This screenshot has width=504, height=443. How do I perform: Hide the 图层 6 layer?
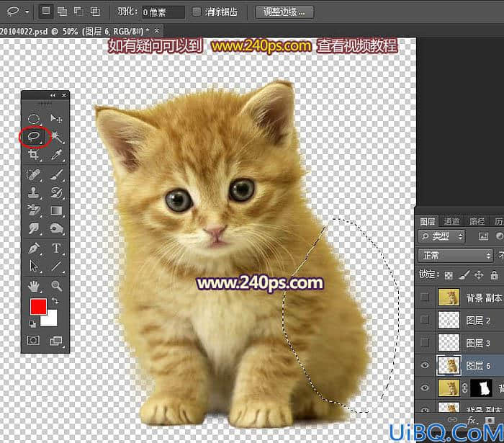(x=425, y=365)
